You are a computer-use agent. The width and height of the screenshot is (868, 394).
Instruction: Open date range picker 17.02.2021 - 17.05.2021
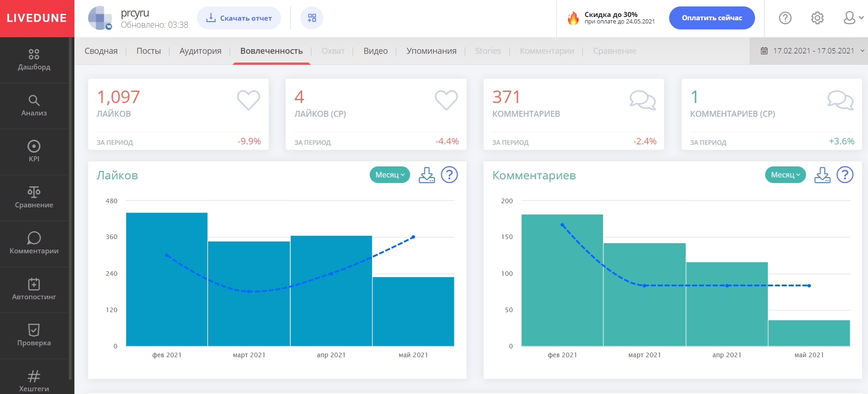tap(812, 51)
